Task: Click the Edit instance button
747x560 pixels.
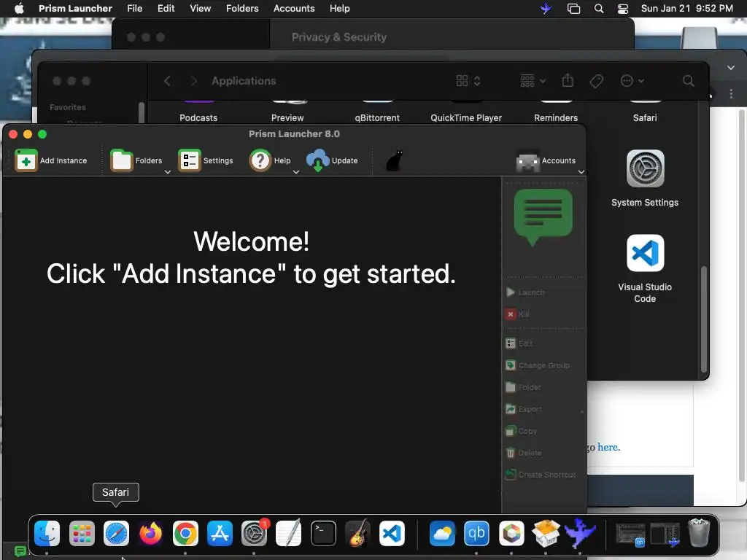Action: (x=519, y=343)
